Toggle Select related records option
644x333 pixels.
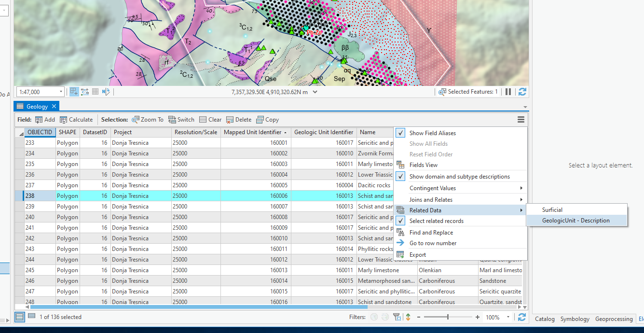[436, 221]
